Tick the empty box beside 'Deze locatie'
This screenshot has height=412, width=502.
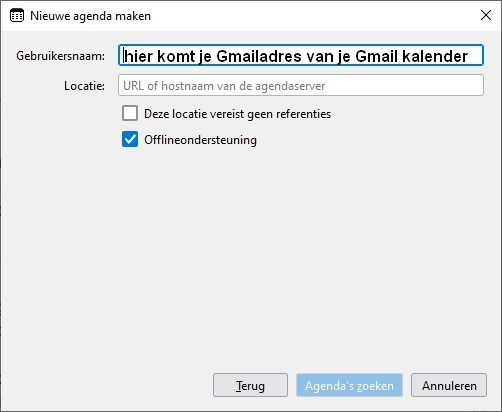tap(130, 113)
